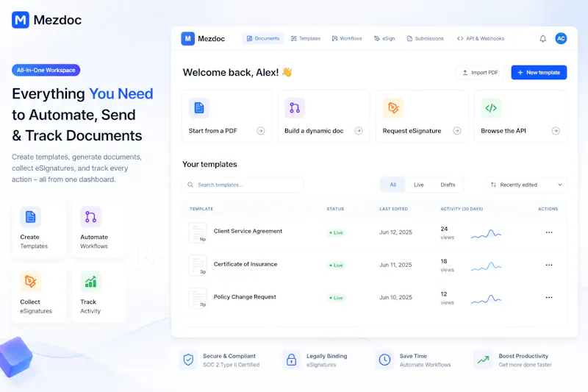
Task: Open the notifications bell
Action: 542,39
